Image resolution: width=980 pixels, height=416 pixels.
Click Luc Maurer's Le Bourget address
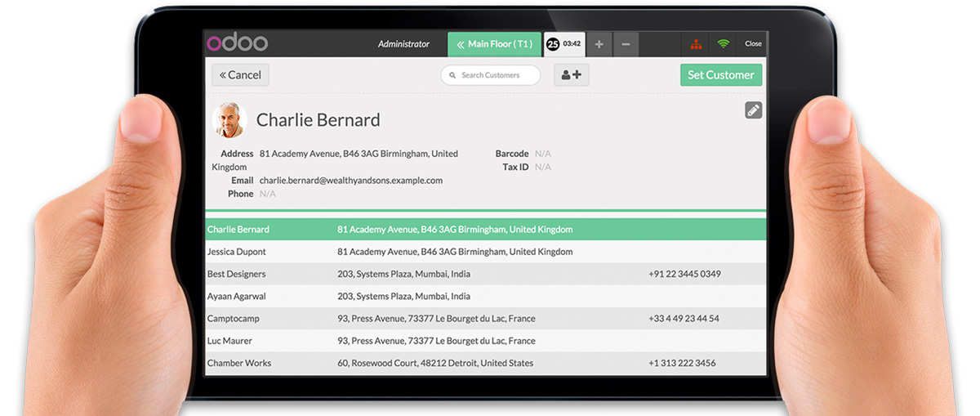pos(436,340)
